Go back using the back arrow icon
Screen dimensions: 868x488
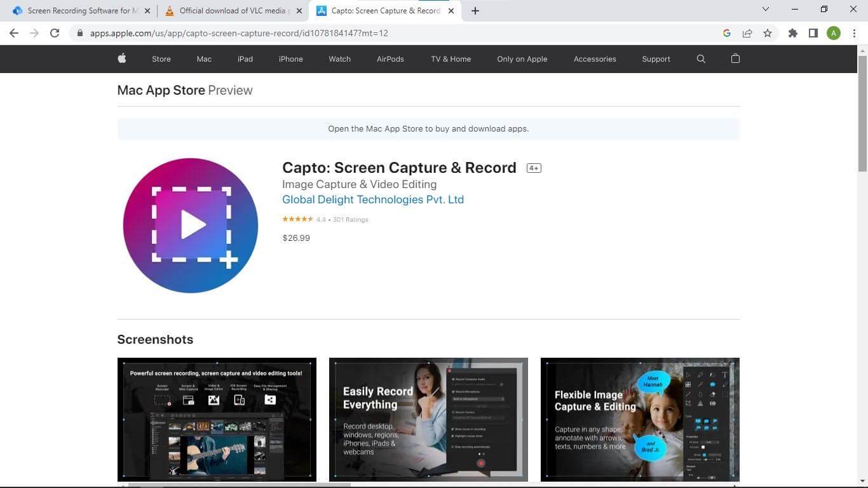point(14,33)
